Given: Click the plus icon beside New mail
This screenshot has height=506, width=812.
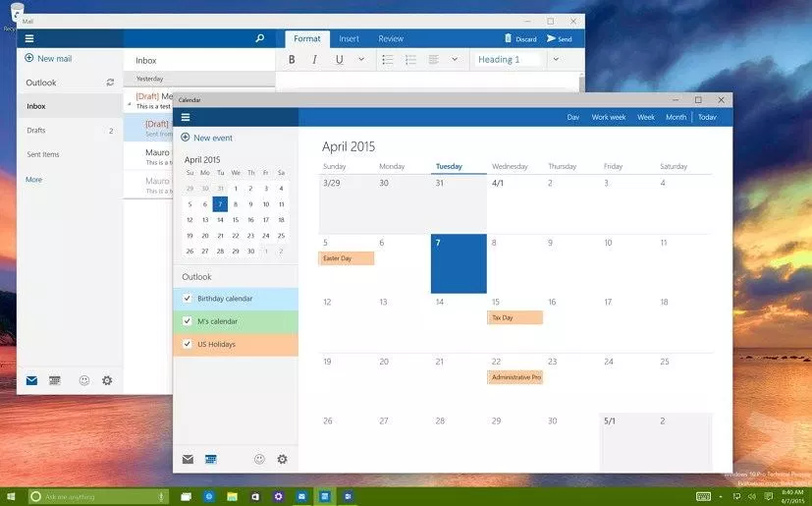Looking at the screenshot, I should click(x=29, y=58).
